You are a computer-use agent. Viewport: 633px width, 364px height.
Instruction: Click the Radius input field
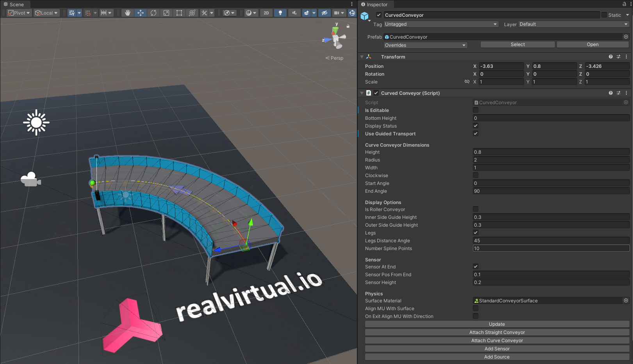551,160
